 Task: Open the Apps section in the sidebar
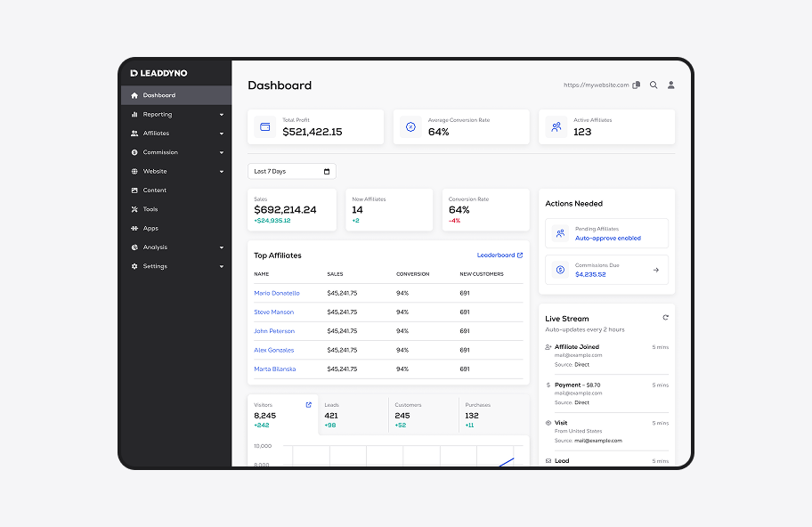(x=150, y=228)
